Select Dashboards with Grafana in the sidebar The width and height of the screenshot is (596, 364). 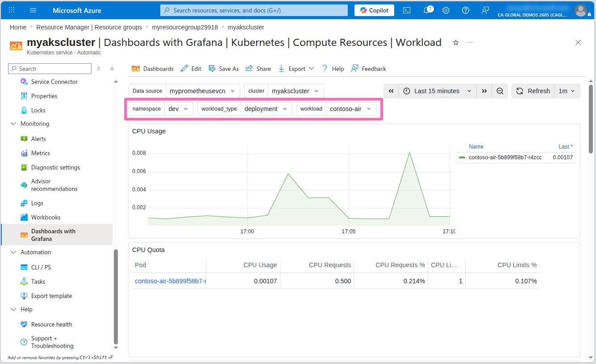pos(56,235)
